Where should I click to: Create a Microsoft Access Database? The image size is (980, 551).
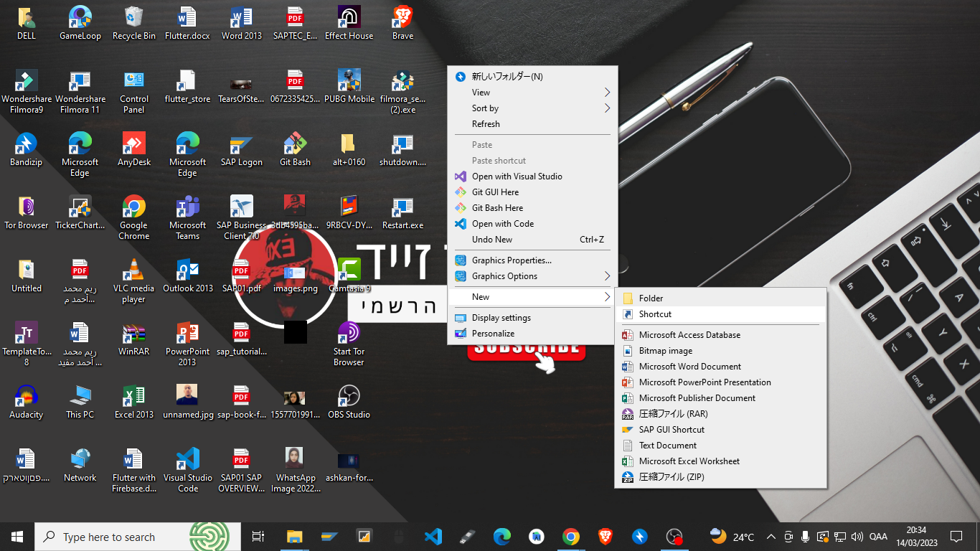pyautogui.click(x=720, y=335)
